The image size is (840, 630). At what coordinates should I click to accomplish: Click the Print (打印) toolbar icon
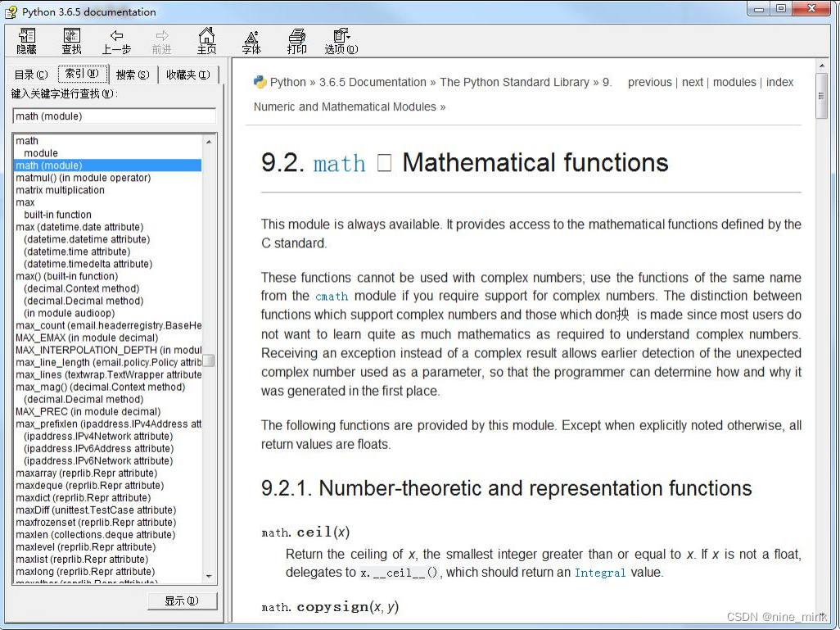[296, 41]
